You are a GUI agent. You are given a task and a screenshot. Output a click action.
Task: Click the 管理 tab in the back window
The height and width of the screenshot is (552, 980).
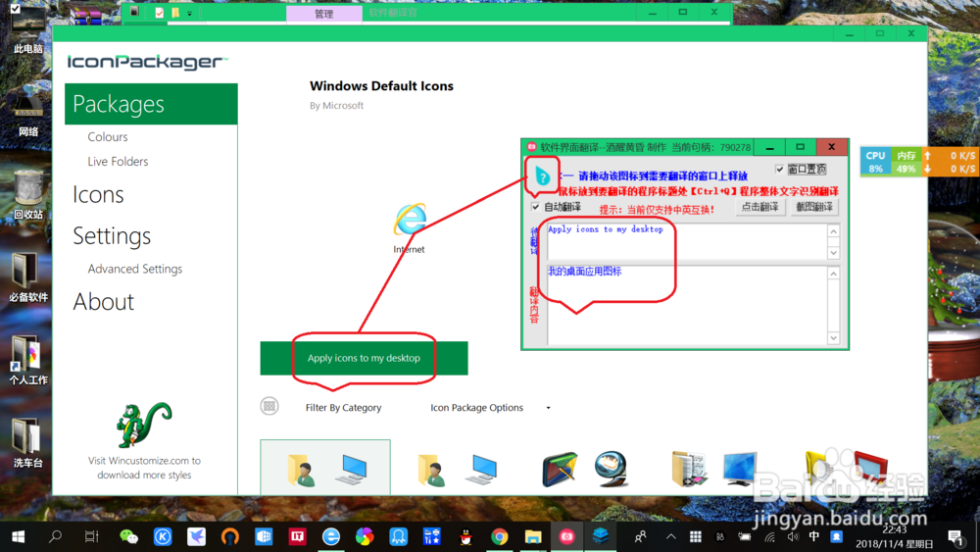pyautogui.click(x=323, y=13)
